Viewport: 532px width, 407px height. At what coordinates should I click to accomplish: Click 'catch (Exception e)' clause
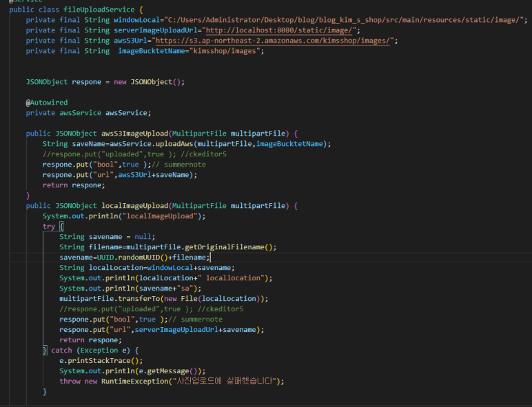click(x=90, y=351)
